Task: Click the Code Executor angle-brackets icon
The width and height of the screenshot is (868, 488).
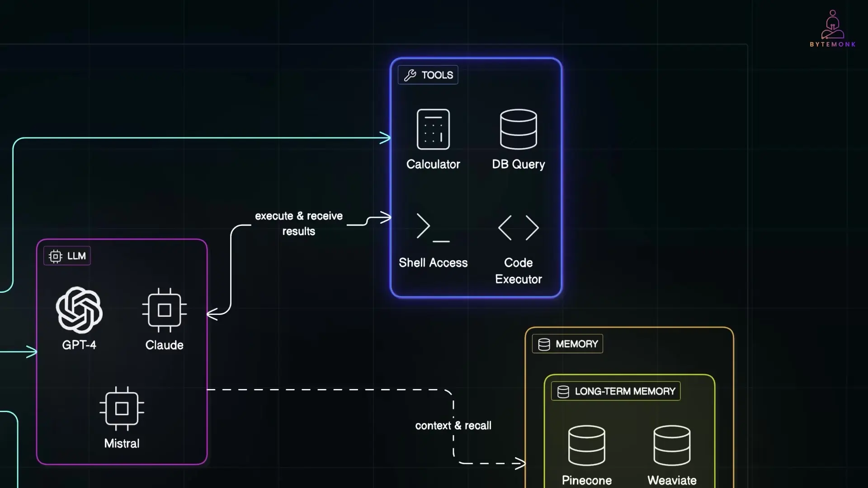Action: click(519, 228)
